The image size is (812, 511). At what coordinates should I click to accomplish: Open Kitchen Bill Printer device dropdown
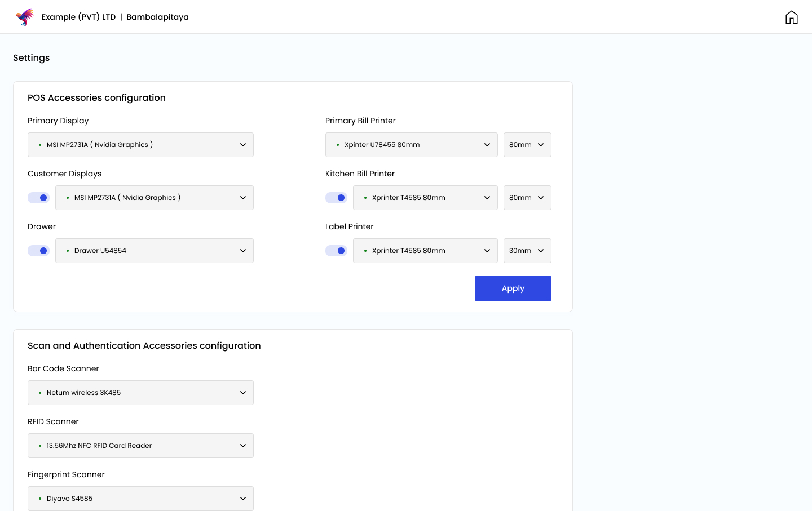[425, 198]
